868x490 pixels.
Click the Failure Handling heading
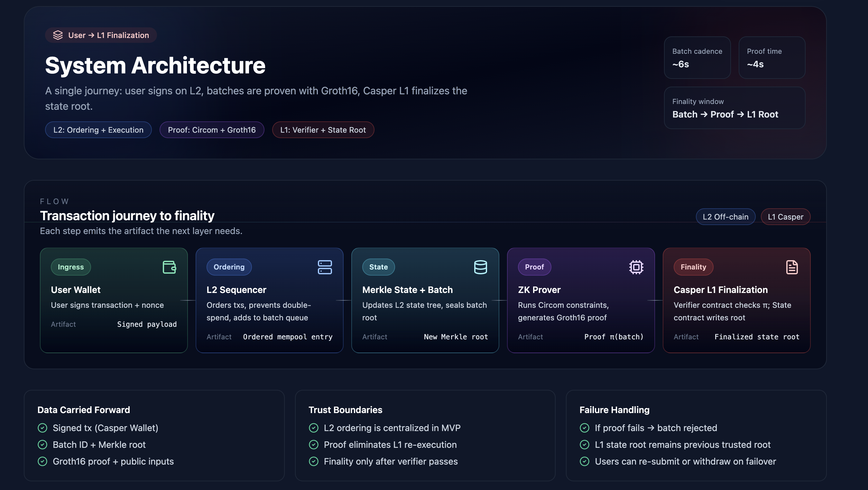click(x=614, y=410)
